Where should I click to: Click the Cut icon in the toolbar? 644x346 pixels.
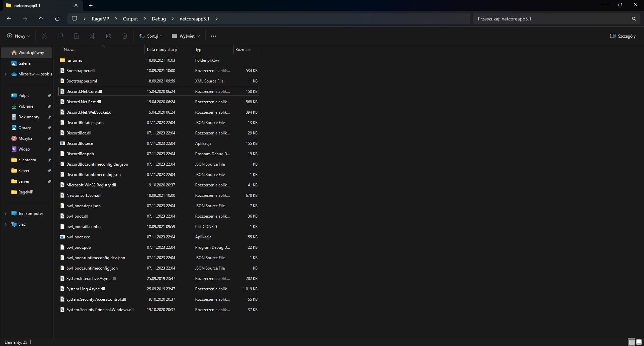point(44,36)
